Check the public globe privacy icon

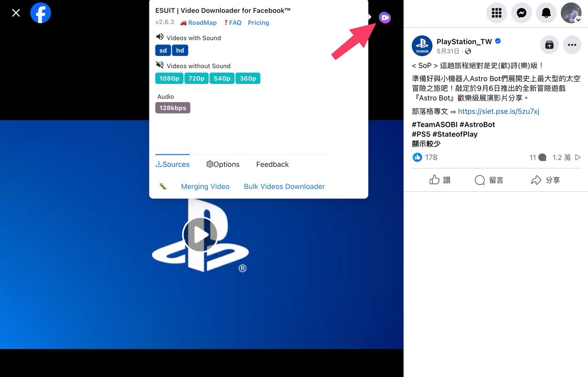(x=468, y=51)
